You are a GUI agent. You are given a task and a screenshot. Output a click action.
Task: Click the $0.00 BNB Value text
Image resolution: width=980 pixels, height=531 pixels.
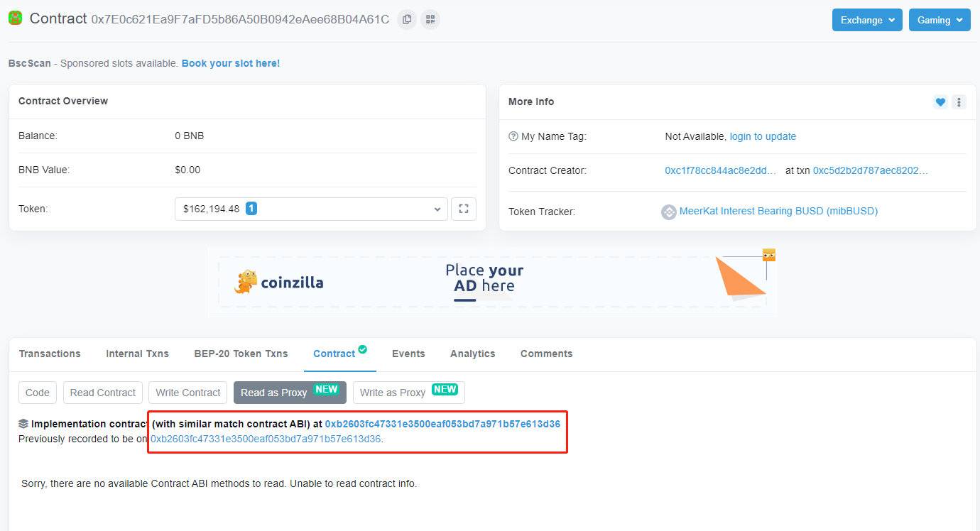(187, 170)
